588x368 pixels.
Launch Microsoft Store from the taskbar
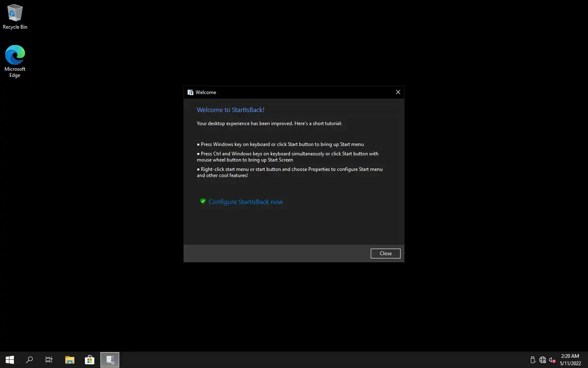coord(89,360)
